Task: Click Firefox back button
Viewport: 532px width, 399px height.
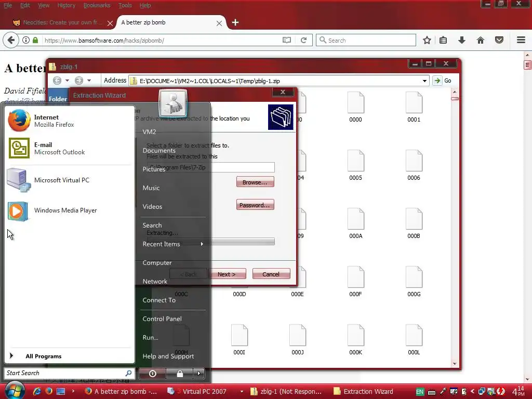Action: pos(11,40)
